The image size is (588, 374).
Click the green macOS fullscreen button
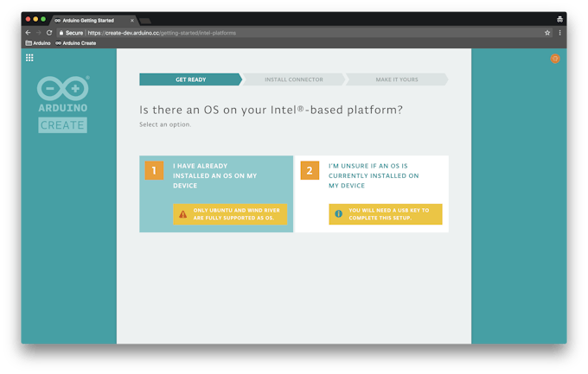43,19
